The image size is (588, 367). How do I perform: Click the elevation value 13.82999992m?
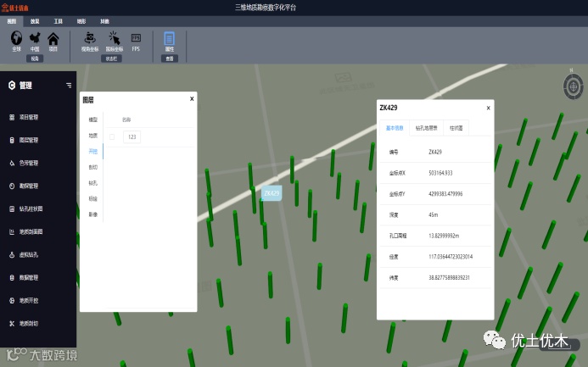pyautogui.click(x=444, y=236)
